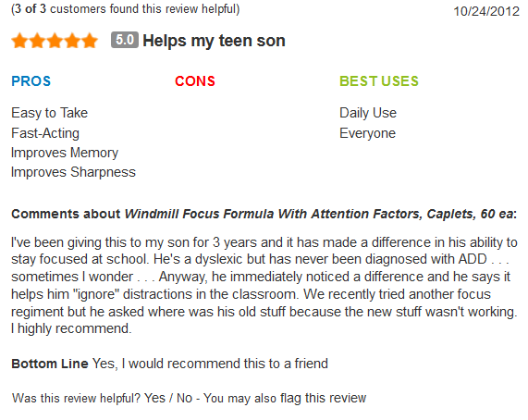Image resolution: width=528 pixels, height=420 pixels.
Task: Vote Yes that review was helpful
Action: point(154,398)
